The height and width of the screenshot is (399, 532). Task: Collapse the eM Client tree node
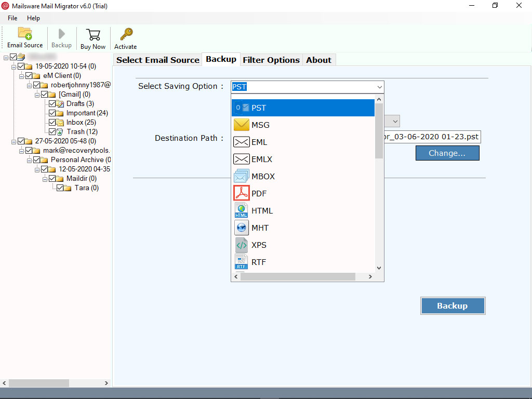[21, 76]
